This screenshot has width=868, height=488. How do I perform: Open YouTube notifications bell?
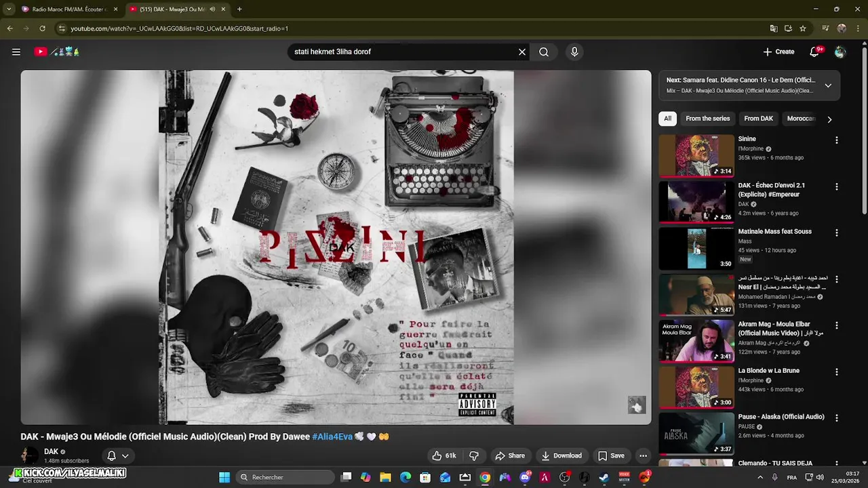point(815,52)
